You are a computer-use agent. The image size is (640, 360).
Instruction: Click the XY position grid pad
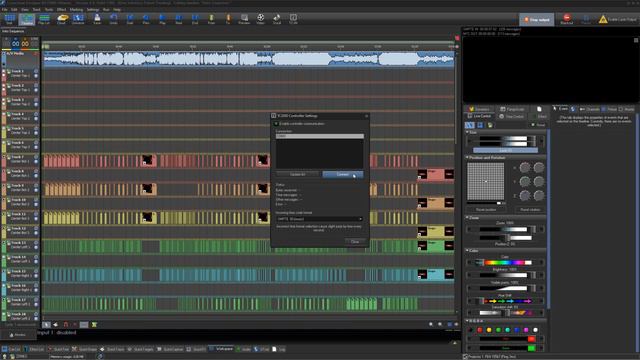[x=485, y=181]
